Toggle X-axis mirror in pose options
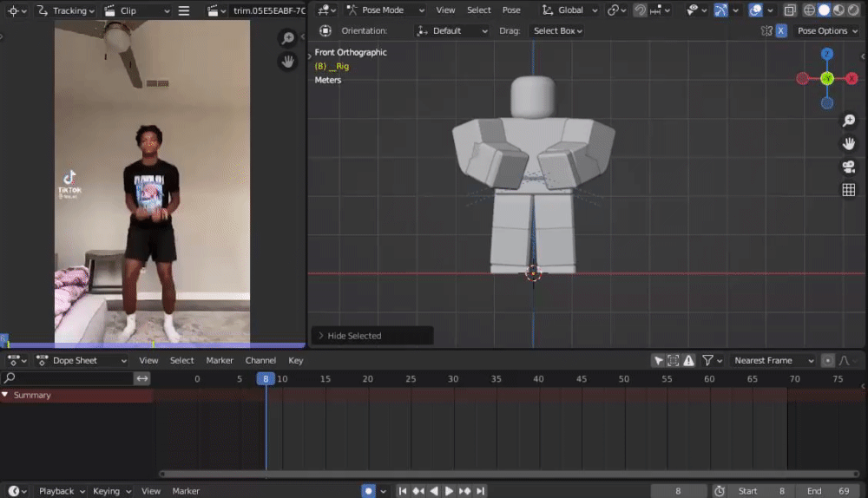The width and height of the screenshot is (868, 498). [780, 30]
